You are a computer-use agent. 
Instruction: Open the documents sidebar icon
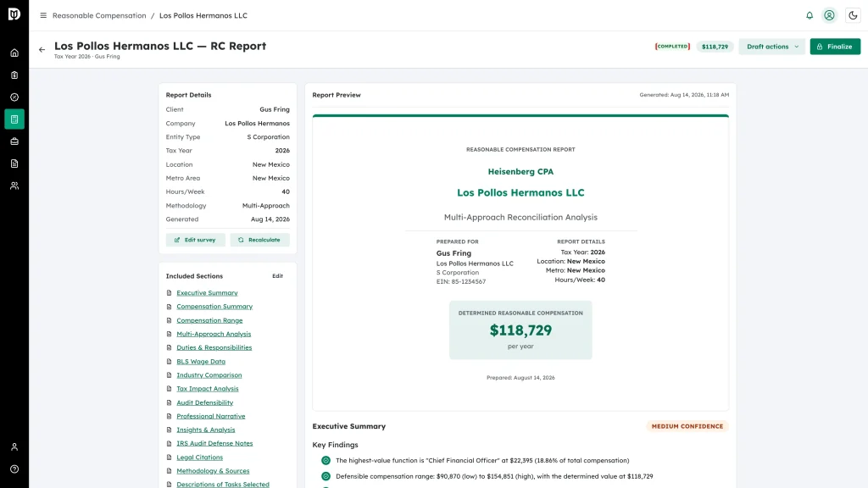point(14,164)
